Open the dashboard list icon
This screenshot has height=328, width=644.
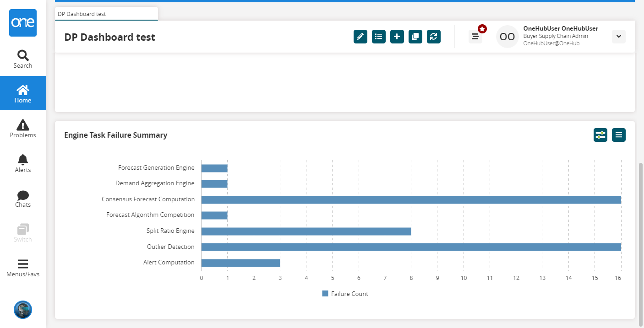click(x=379, y=37)
